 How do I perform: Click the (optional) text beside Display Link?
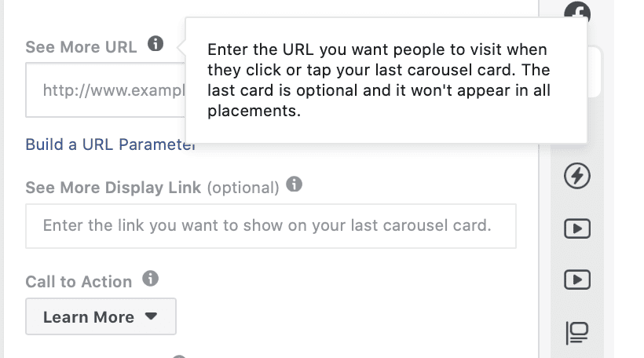243,188
